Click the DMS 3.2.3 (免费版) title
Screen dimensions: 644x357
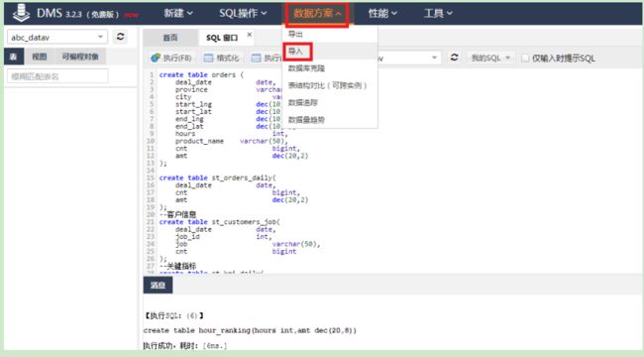tap(77, 14)
